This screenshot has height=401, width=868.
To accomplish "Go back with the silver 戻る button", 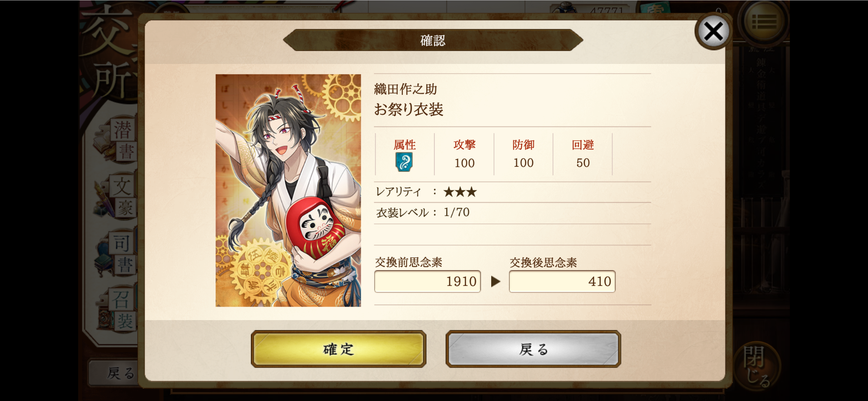I will point(533,349).
